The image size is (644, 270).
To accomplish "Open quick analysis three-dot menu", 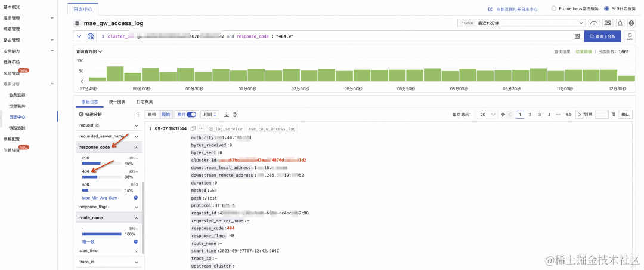I will 138,115.
